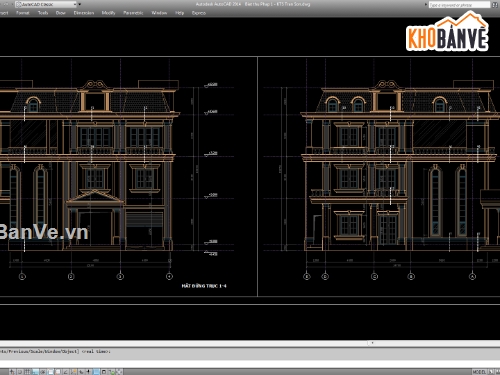The image size is (500, 375).
Task: Expand Quick Access Toolbar customize arrow
Action: 79,4
